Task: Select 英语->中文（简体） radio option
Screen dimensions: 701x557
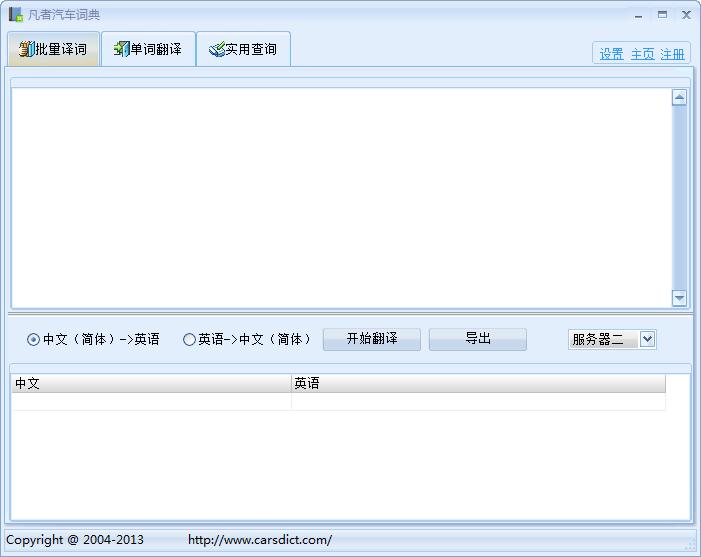Action: (189, 340)
